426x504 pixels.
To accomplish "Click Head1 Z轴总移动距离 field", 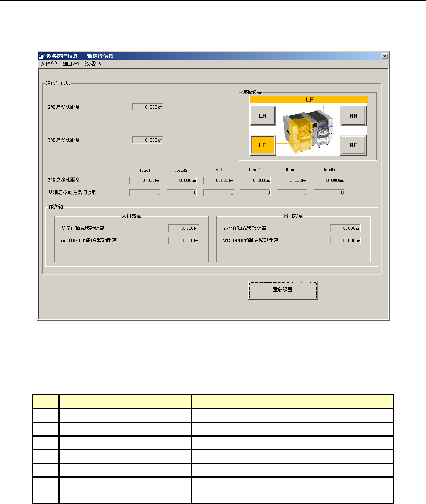I will tap(145, 181).
